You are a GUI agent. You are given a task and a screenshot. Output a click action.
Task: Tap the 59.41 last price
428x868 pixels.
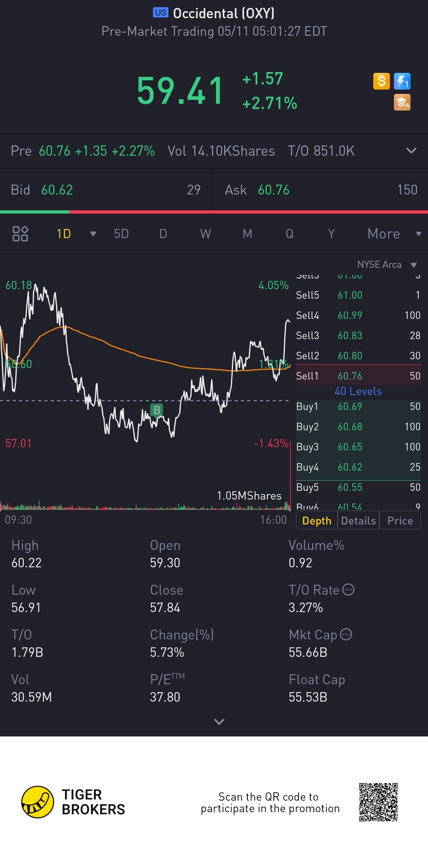click(x=180, y=91)
